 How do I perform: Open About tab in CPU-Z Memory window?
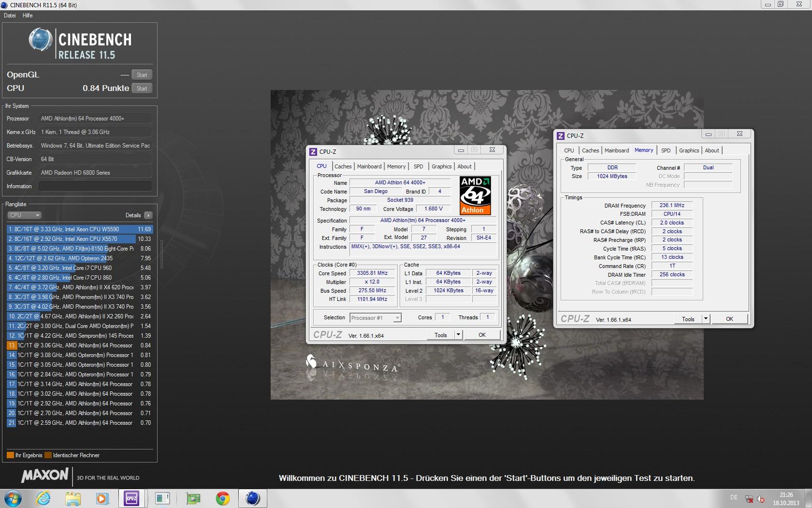[x=712, y=150]
